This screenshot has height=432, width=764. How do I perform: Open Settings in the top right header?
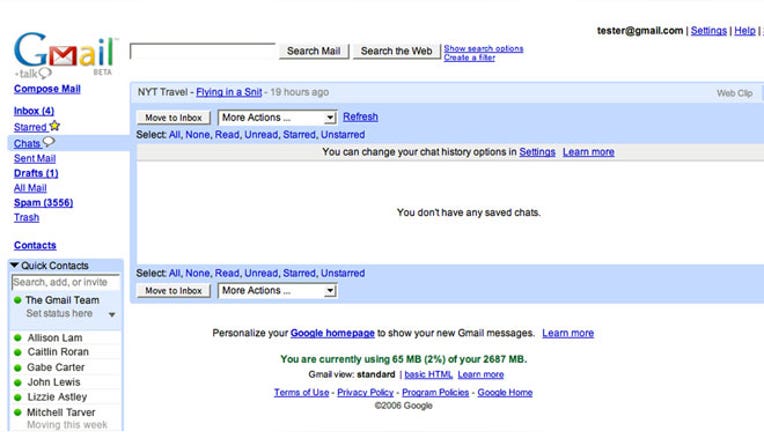(708, 31)
